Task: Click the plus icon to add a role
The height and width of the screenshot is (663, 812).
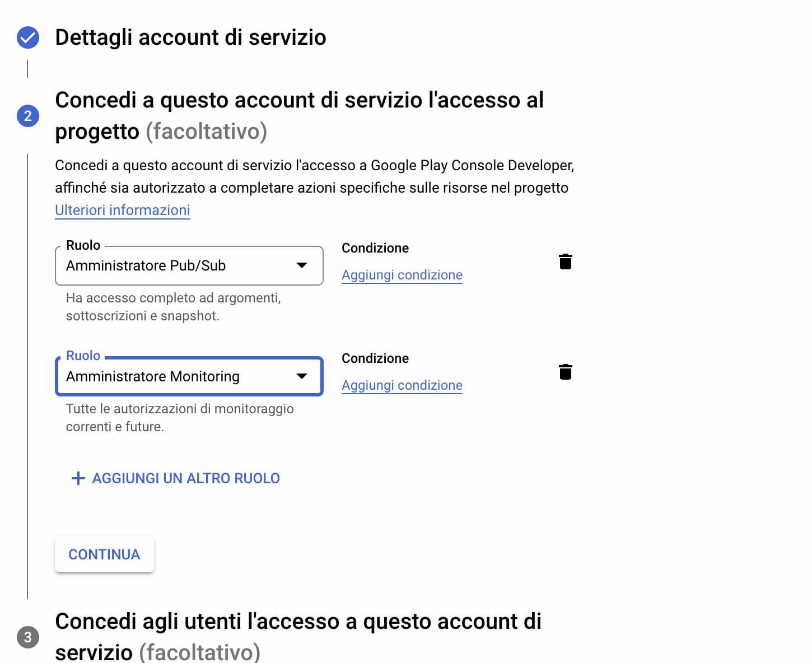Action: point(78,478)
